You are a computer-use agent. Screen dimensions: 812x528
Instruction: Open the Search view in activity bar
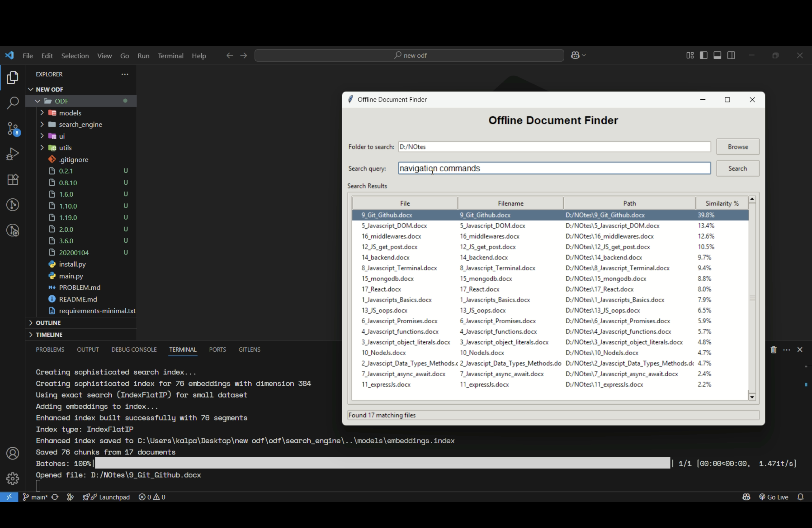point(13,103)
